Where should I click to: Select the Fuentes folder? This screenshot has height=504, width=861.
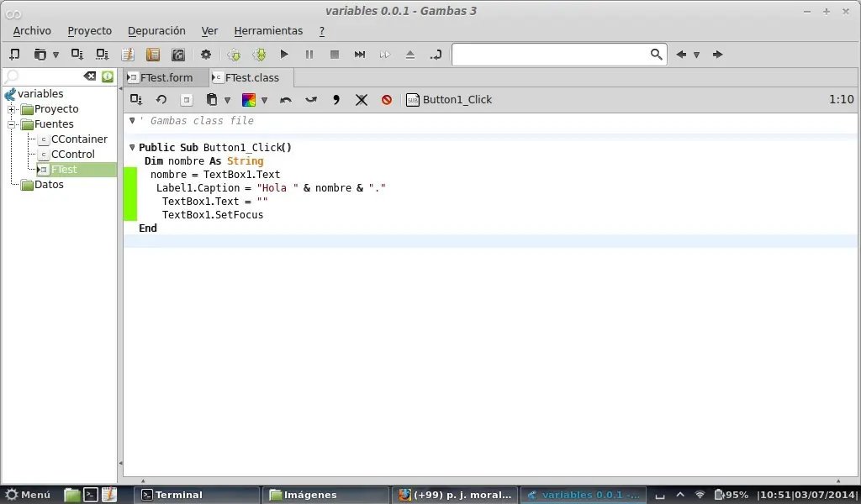pos(54,124)
